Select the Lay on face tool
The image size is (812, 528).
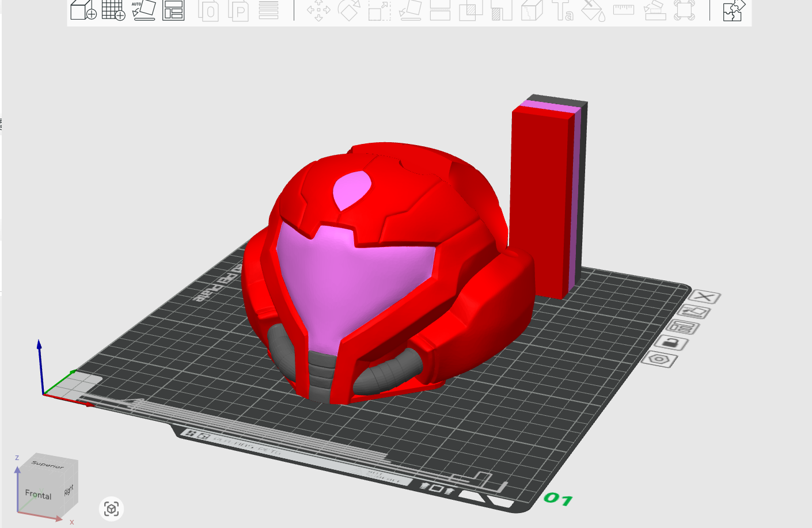410,9
